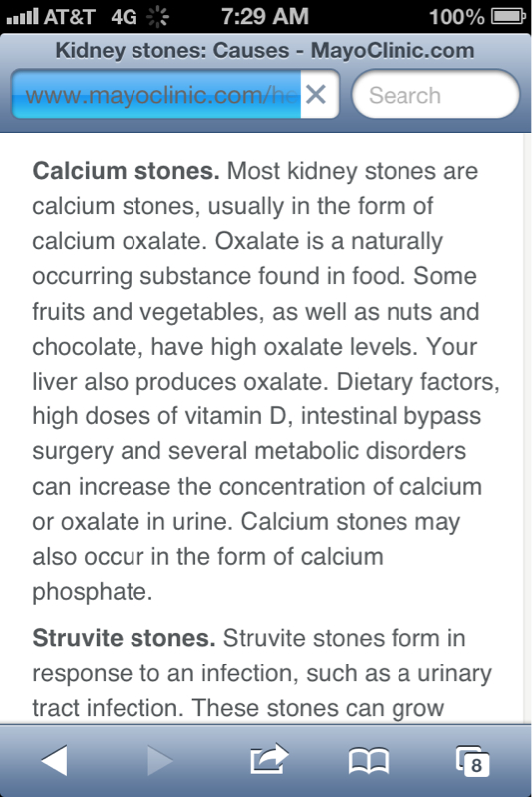Tap the word phosphate ending the paragraph
Image resolution: width=532 pixels, height=797 pixels.
coord(93,592)
